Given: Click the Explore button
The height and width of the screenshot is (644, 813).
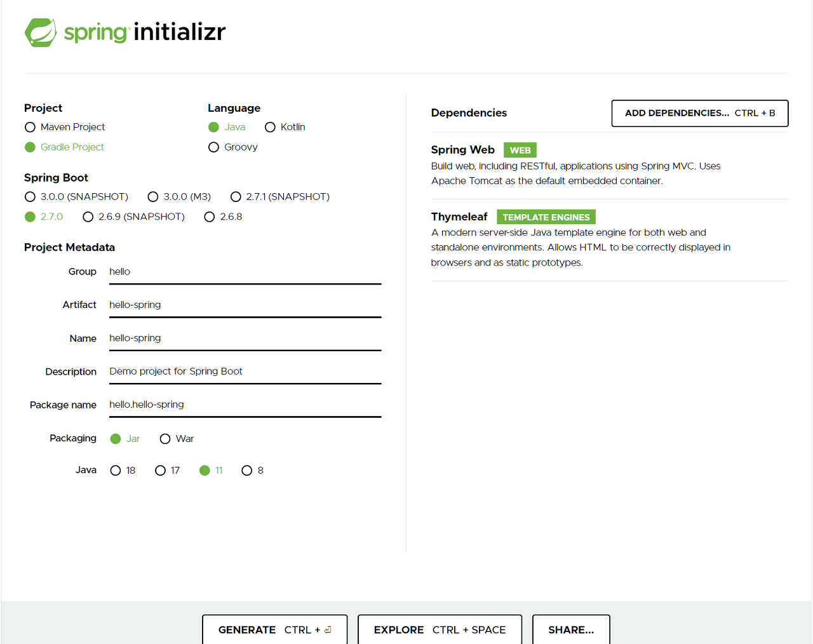Looking at the screenshot, I should click(440, 629).
